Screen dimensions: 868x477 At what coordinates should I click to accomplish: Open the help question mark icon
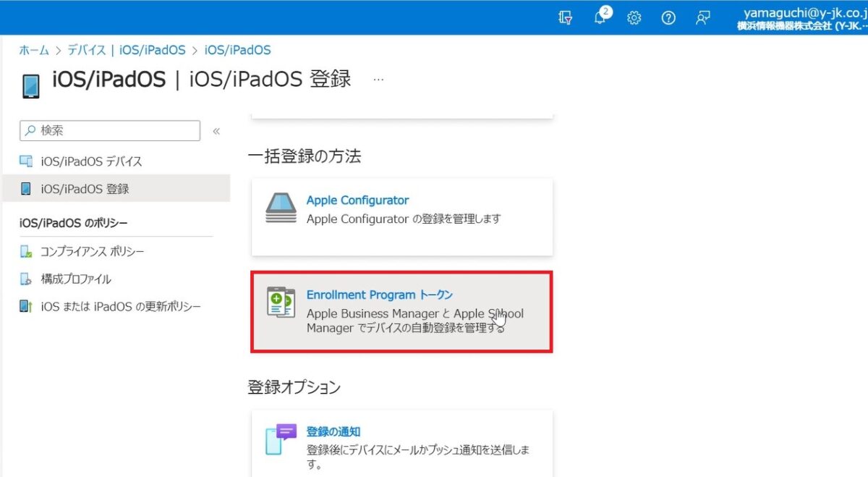pyautogui.click(x=668, y=18)
